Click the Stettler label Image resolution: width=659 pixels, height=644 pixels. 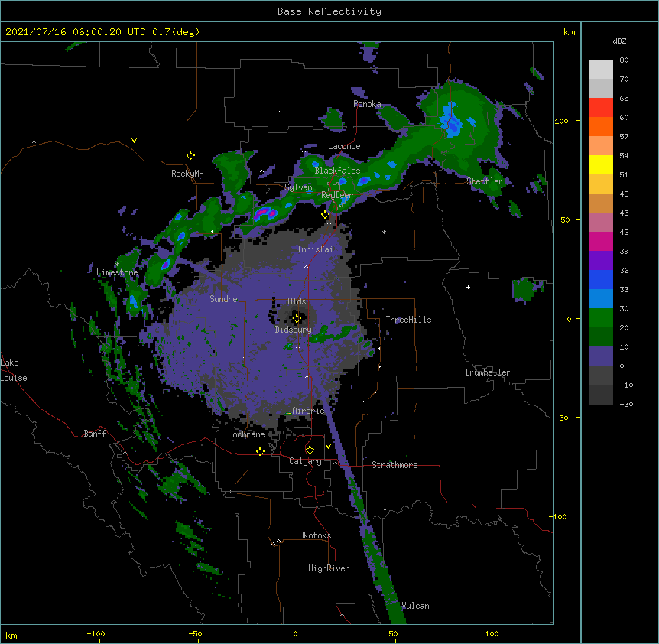point(485,181)
